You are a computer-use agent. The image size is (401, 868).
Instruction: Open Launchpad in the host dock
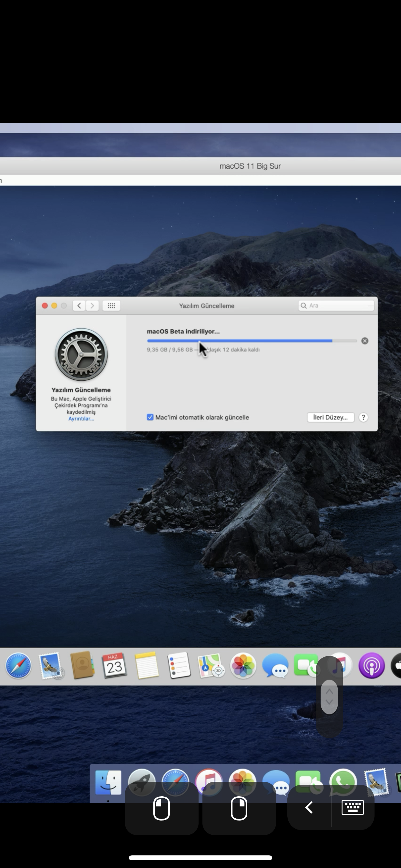point(142,782)
